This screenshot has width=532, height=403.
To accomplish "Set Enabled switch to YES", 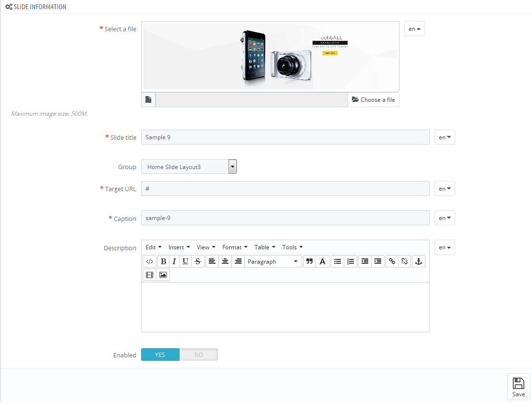I will pyautogui.click(x=160, y=355).
